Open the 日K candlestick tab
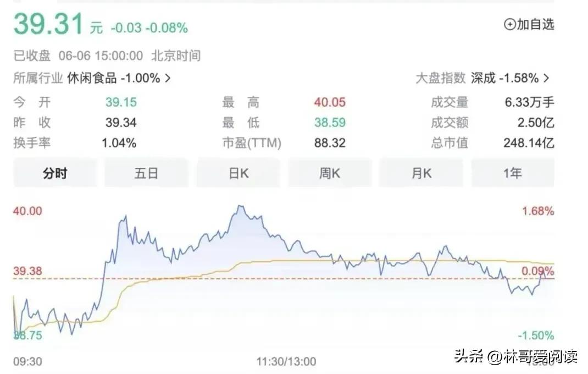Screen dimensions: 588x374 238,173
